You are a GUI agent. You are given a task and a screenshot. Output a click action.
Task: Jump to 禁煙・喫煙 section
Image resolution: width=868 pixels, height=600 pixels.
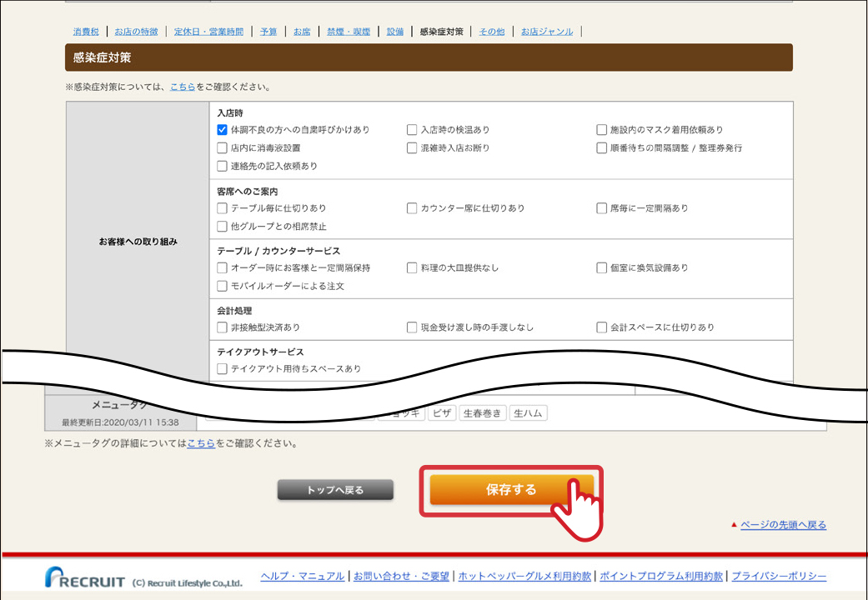coord(349,32)
